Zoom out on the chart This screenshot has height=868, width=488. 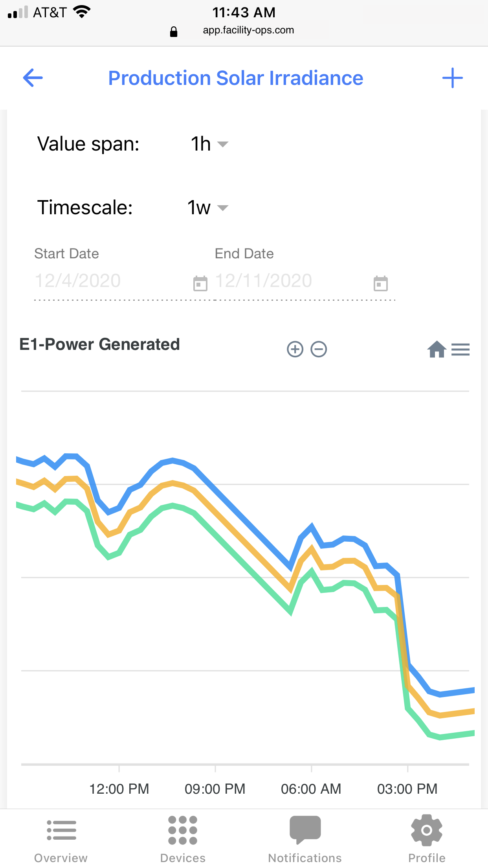click(x=319, y=349)
